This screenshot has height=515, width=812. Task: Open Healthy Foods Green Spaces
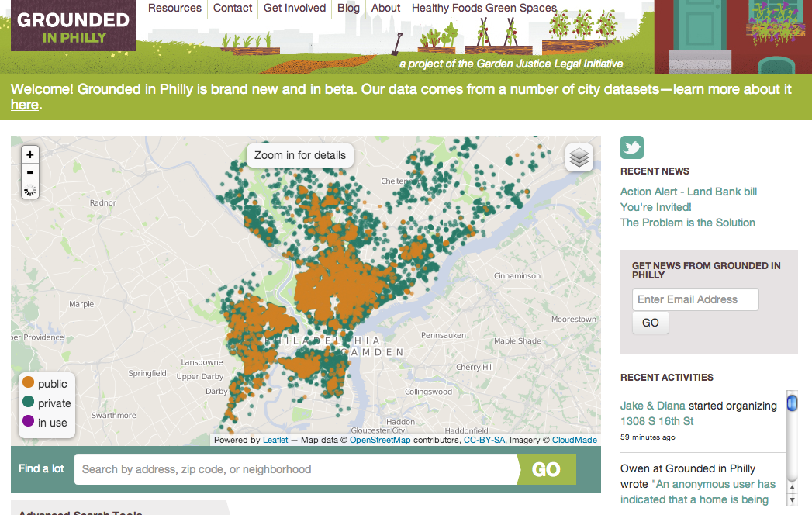tap(484, 9)
